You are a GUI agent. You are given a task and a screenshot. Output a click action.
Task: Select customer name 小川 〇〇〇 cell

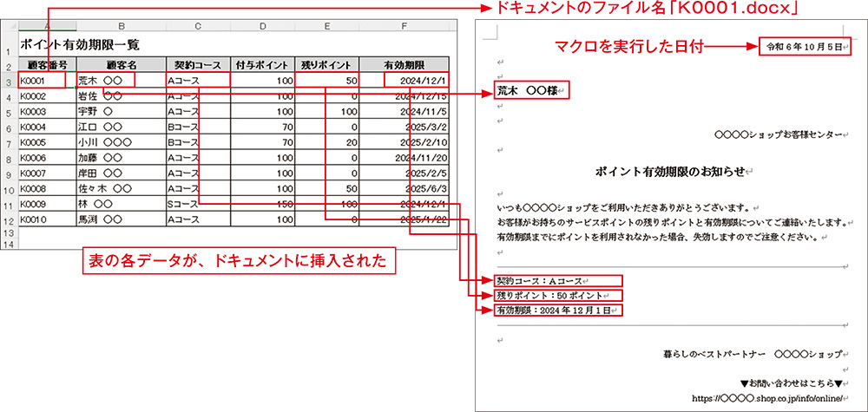click(x=122, y=142)
